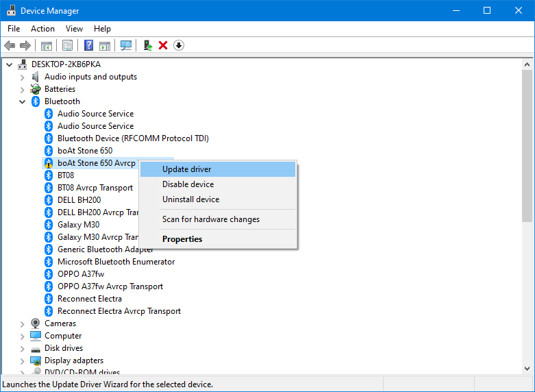
Task: Choose Update driver from context menu
Action: 218,169
